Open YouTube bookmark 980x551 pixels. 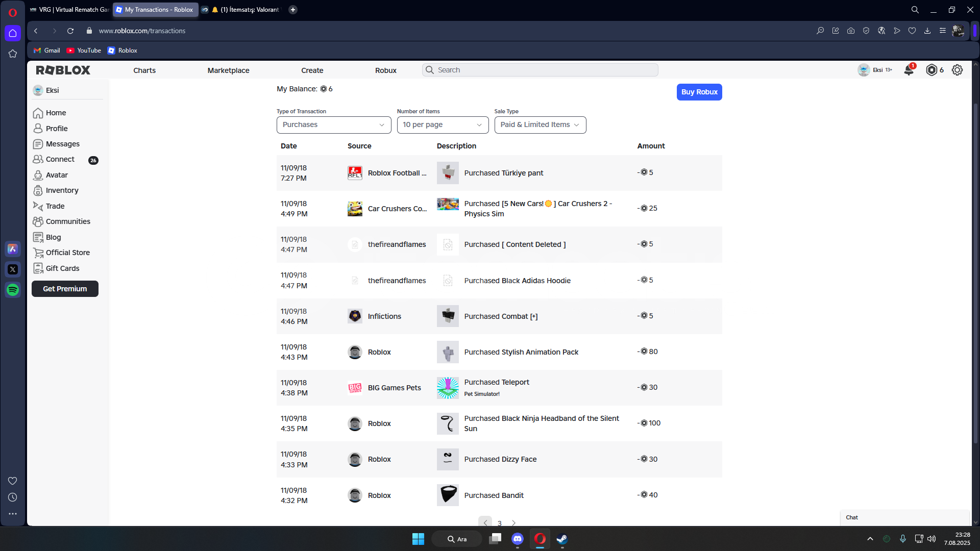point(84,51)
